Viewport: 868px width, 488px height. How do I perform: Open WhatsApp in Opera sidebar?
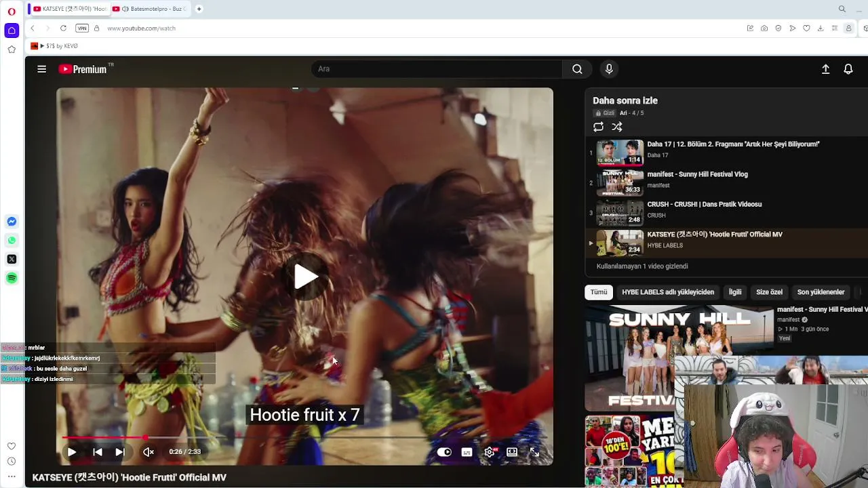point(12,241)
